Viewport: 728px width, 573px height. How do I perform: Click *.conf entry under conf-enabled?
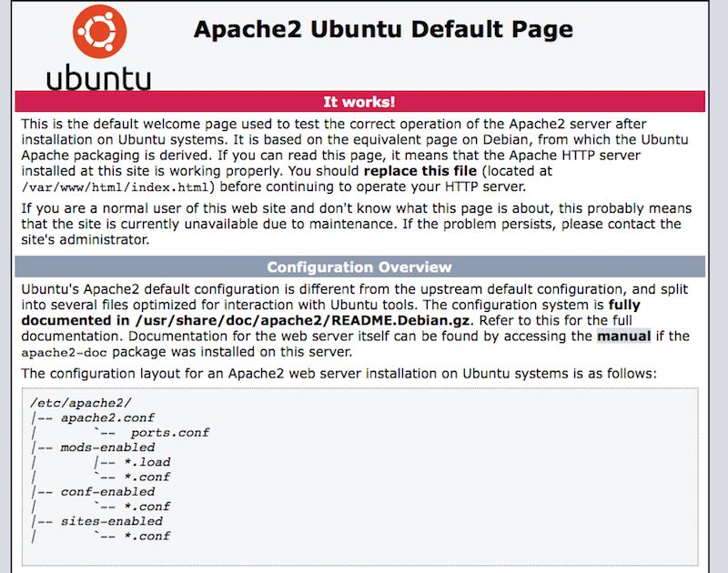tap(147, 507)
